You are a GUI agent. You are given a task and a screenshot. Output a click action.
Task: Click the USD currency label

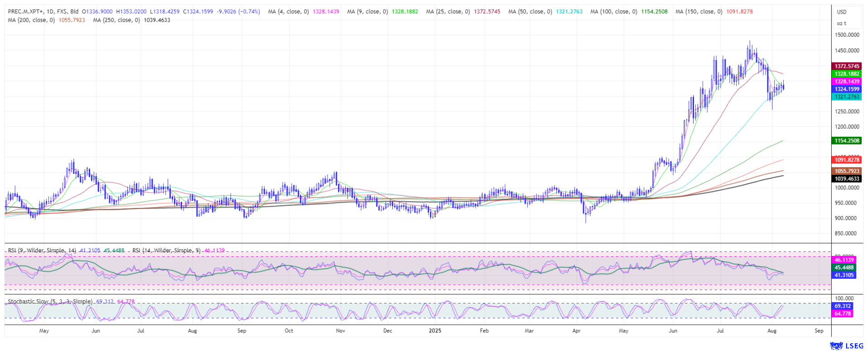pyautogui.click(x=842, y=12)
